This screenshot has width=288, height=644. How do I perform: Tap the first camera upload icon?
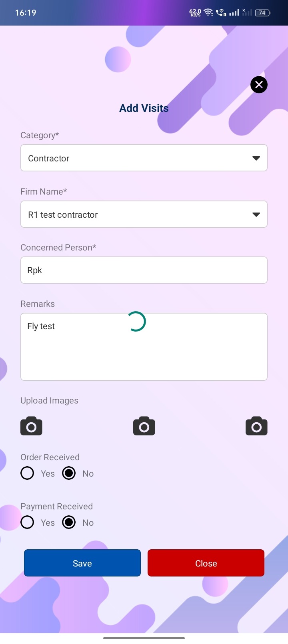[x=31, y=426]
